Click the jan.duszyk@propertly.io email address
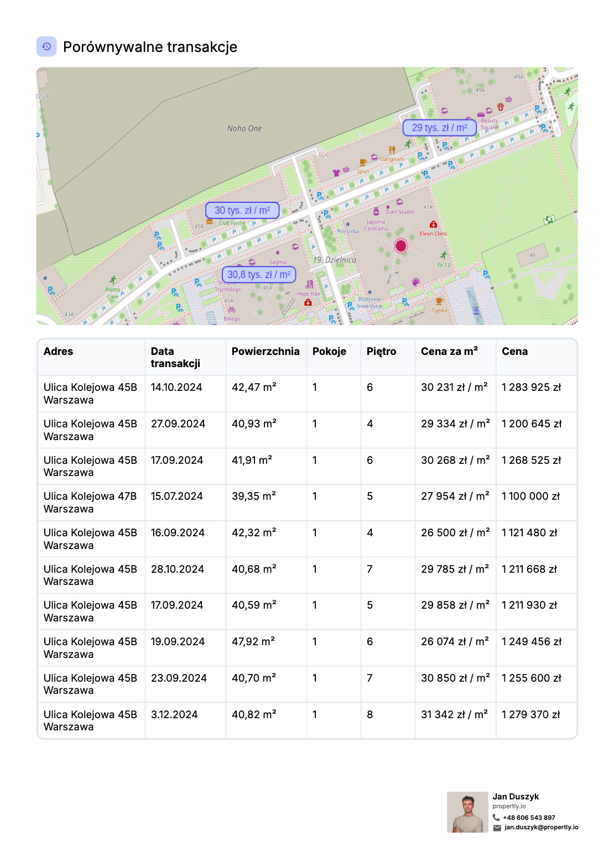The width and height of the screenshot is (614, 868). click(x=541, y=828)
